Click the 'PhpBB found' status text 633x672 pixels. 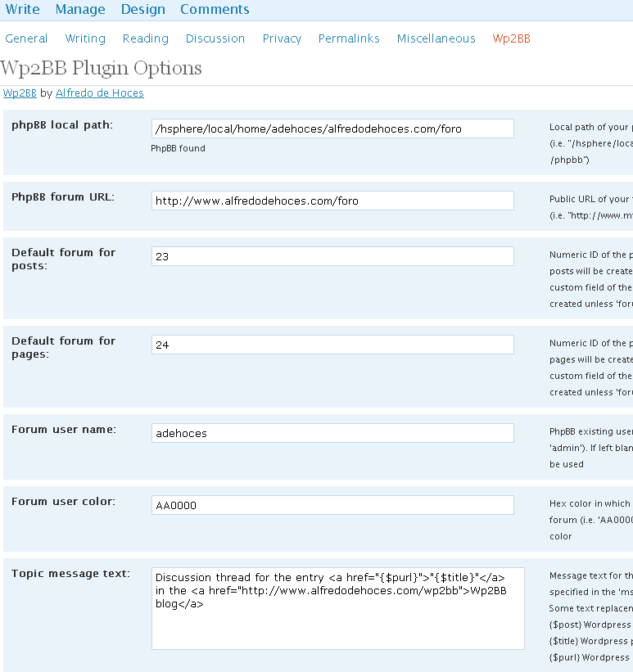tap(178, 148)
